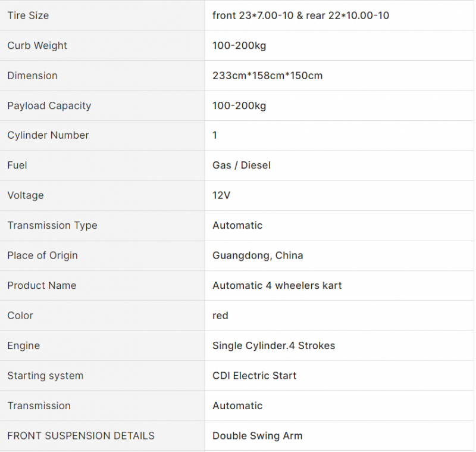
Task: Click the 233cm*158cm*150cm dimension value
Action: click(267, 76)
